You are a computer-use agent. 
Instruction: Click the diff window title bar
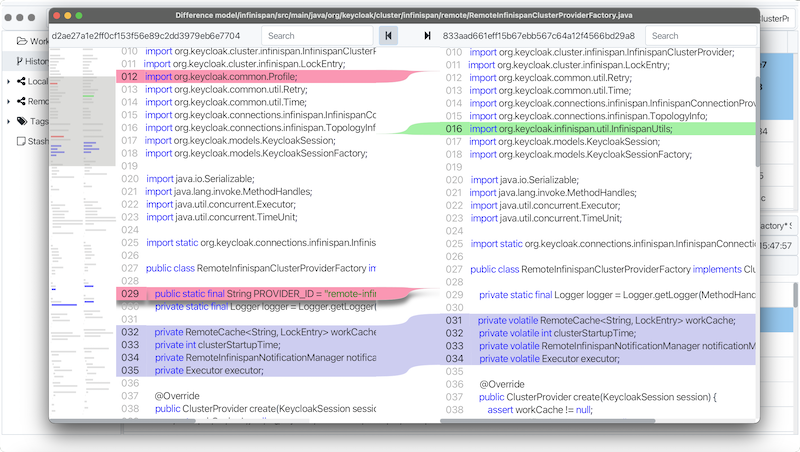point(404,15)
